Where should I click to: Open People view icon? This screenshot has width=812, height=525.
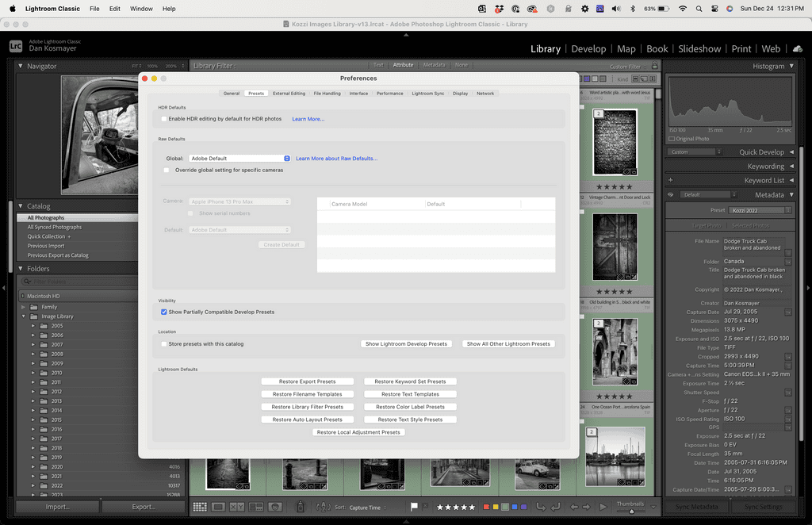(275, 508)
